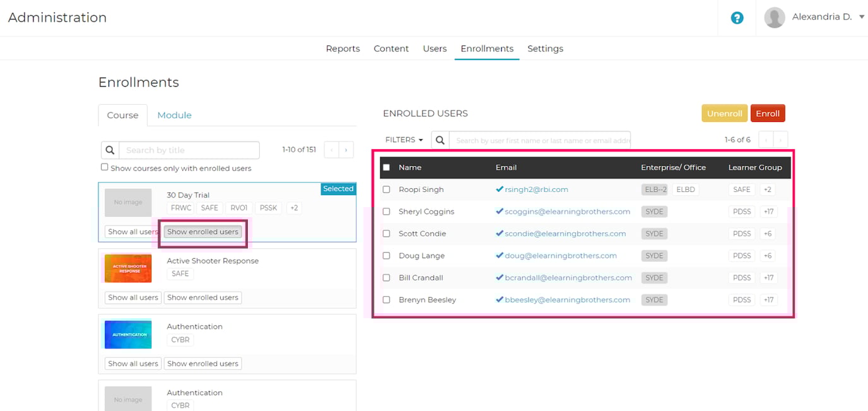
Task: Switch to the Module tab
Action: click(174, 115)
